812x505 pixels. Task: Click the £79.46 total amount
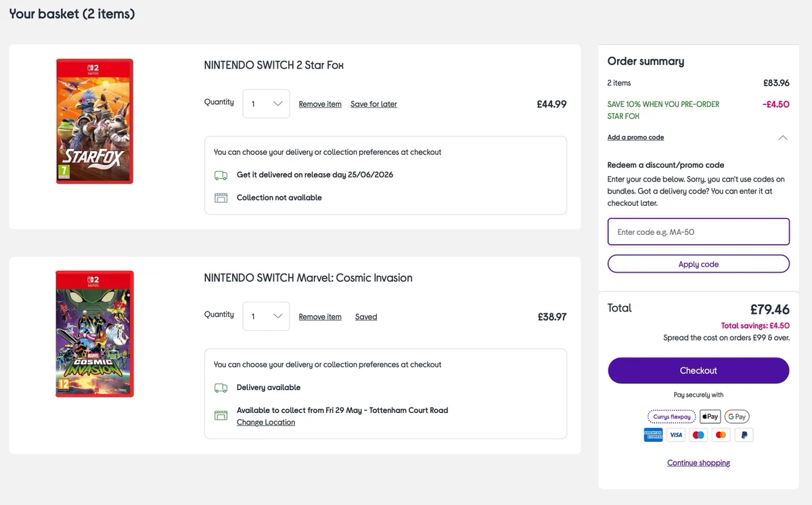click(770, 309)
